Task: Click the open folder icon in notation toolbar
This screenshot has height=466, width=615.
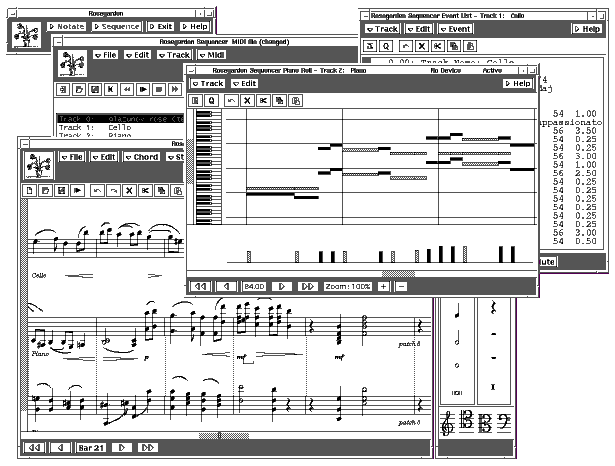Action: pos(45,191)
